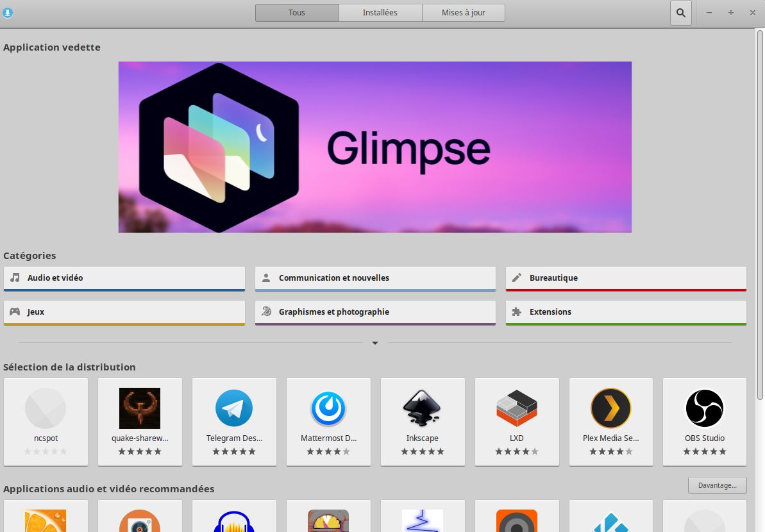Screen dimensions: 765x532
Task: Click the person icon on Communication et nouvelles
Action: (x=266, y=278)
